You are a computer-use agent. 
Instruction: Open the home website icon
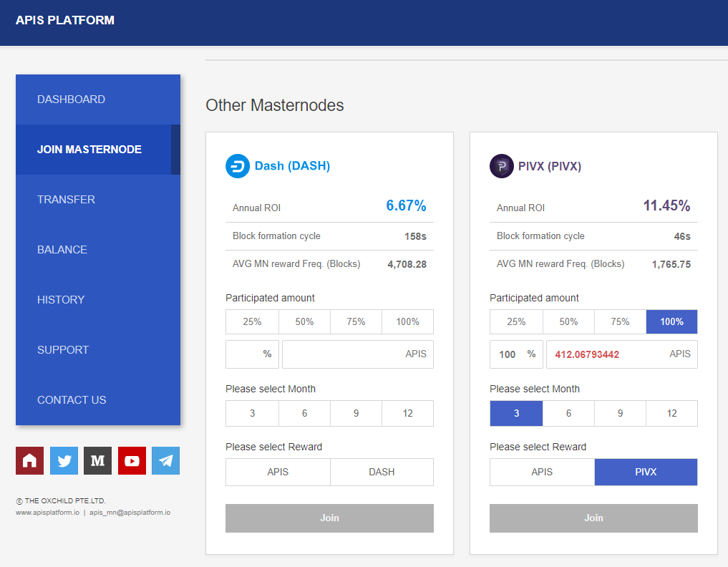click(30, 460)
